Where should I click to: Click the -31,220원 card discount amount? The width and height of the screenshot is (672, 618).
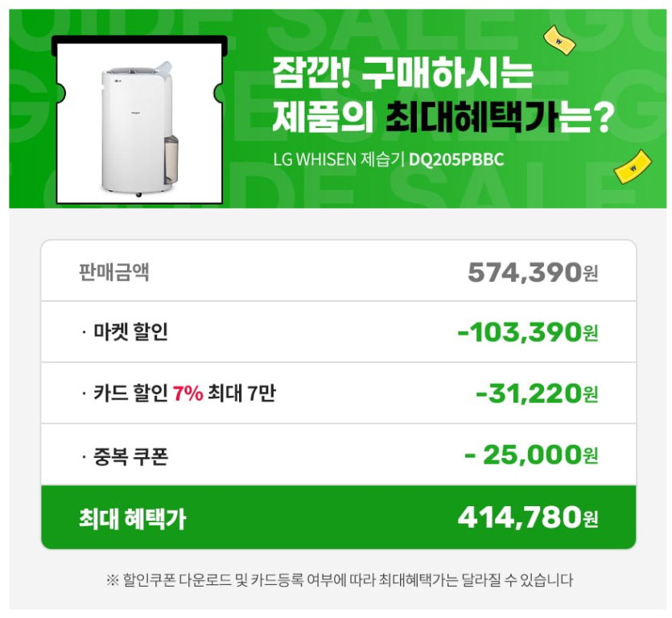537,393
